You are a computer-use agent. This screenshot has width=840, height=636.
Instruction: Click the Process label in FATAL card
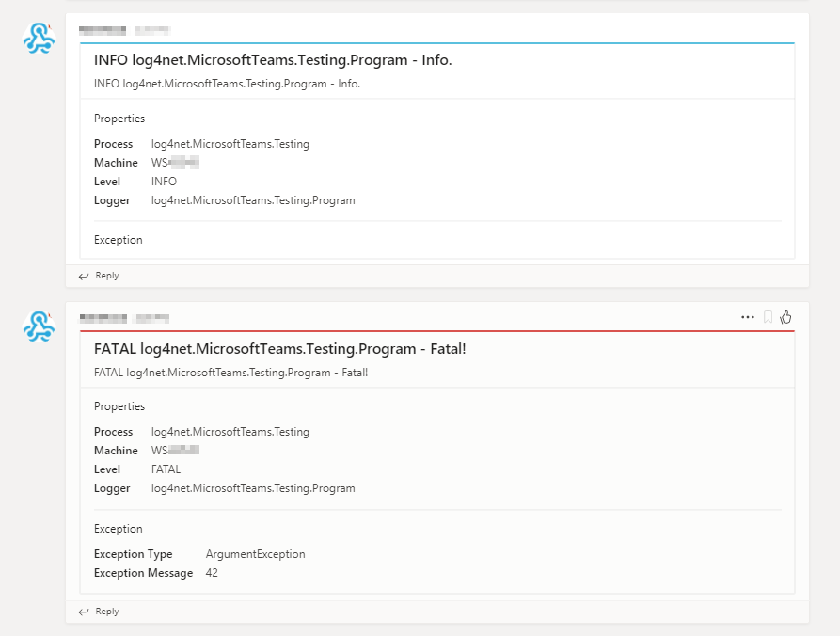pos(113,431)
